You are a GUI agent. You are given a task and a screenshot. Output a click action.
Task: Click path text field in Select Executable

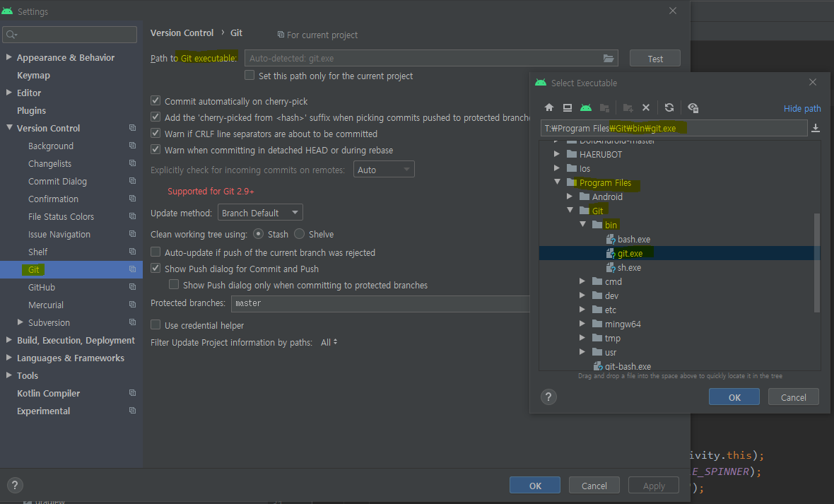(674, 128)
